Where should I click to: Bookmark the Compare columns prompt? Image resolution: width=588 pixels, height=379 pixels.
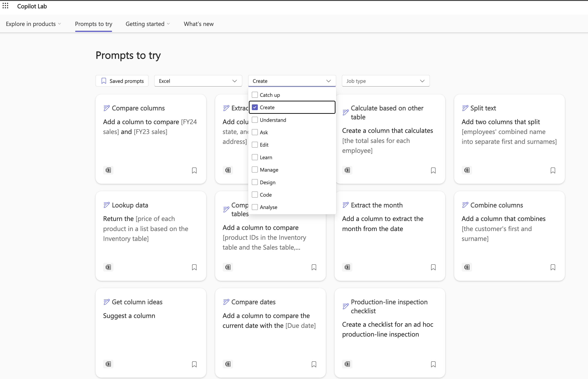pyautogui.click(x=194, y=170)
